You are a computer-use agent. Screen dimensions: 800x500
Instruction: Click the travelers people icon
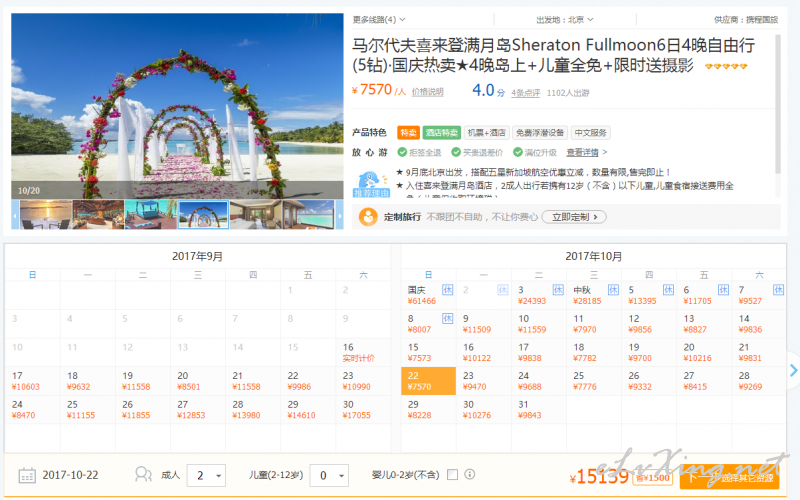point(143,474)
